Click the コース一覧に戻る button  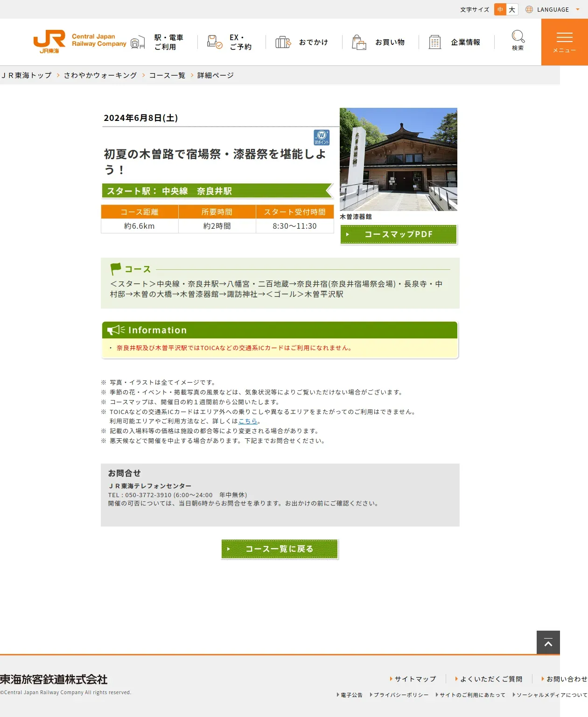pos(280,549)
